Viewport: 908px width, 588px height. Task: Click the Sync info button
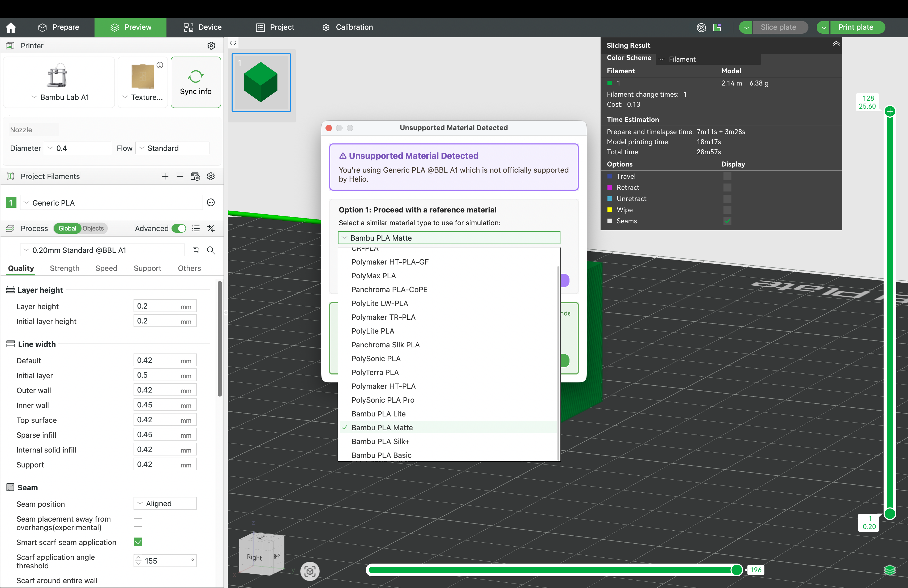[196, 82]
